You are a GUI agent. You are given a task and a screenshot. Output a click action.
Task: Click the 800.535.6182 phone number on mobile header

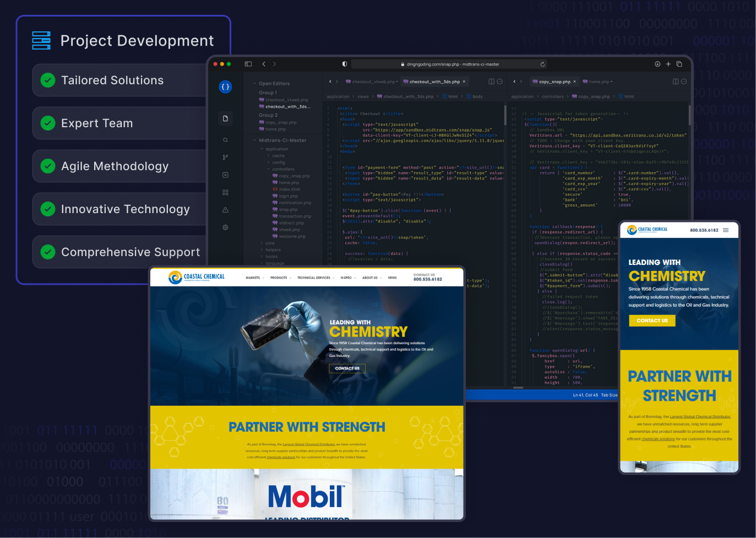coord(704,230)
